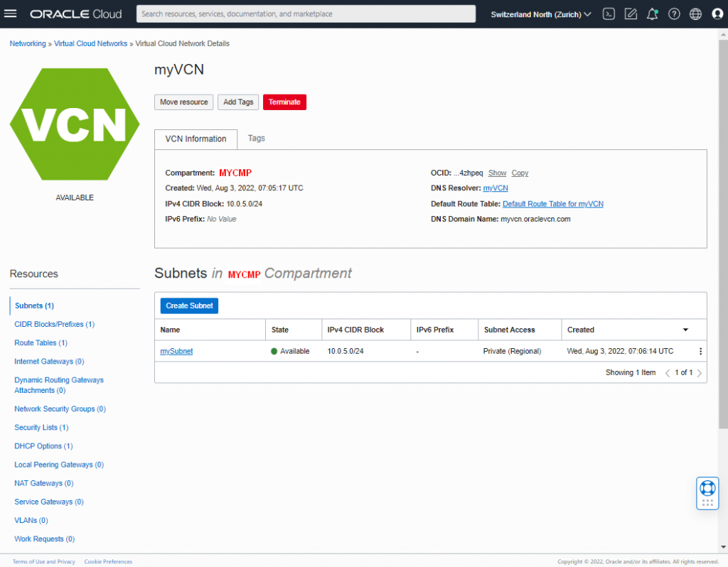This screenshot has width=728, height=567.
Task: Open Cookie Preferences link
Action: point(108,561)
